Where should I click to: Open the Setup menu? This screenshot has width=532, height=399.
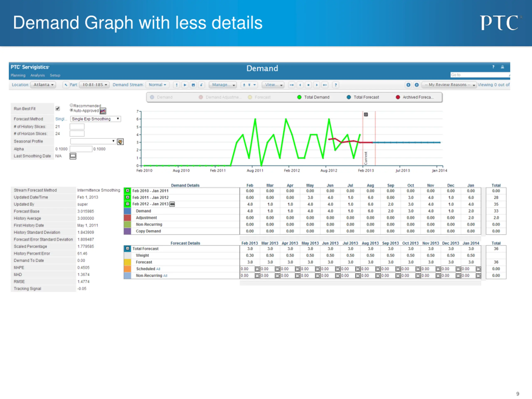tap(55, 75)
